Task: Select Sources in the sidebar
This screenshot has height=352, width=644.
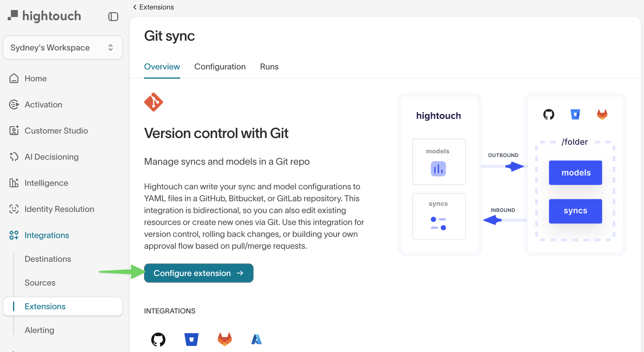Action: click(x=40, y=283)
